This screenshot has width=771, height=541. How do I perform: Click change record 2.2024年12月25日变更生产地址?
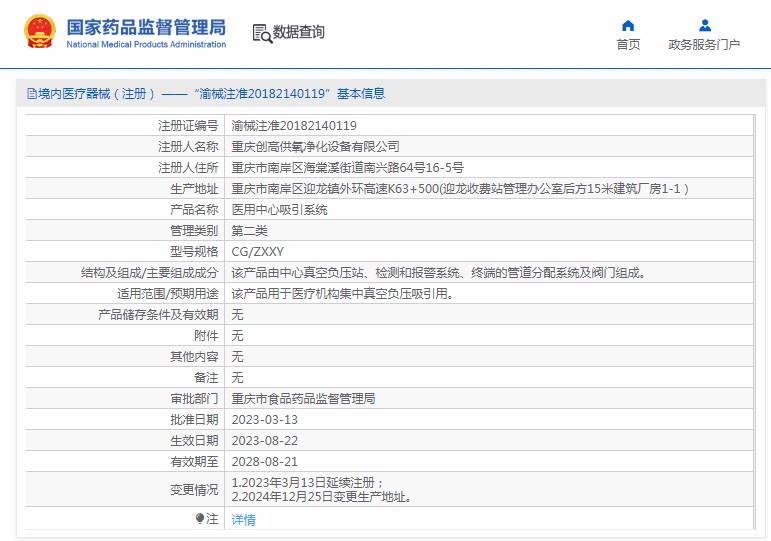(322, 497)
